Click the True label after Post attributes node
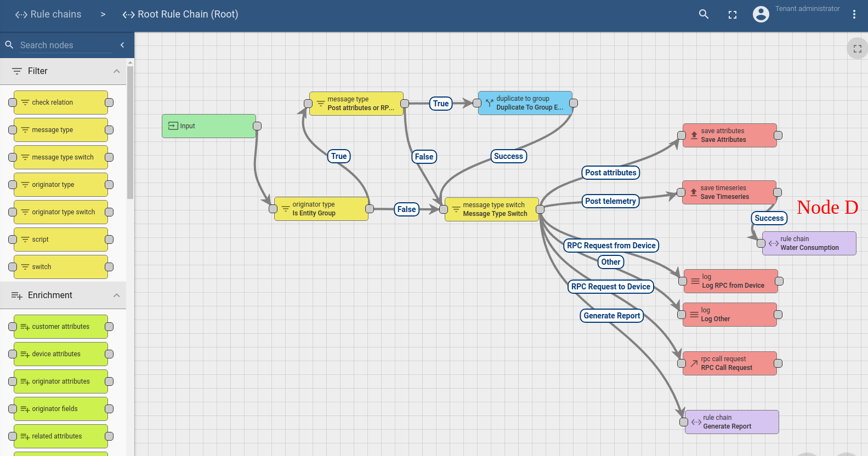 pyautogui.click(x=441, y=104)
